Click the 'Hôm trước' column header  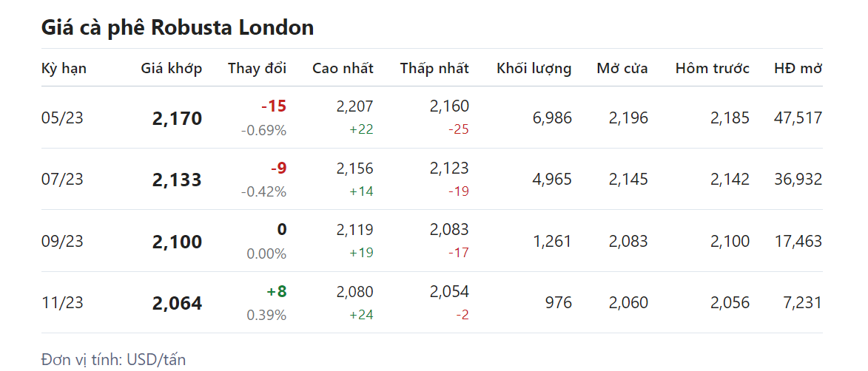pos(712,68)
